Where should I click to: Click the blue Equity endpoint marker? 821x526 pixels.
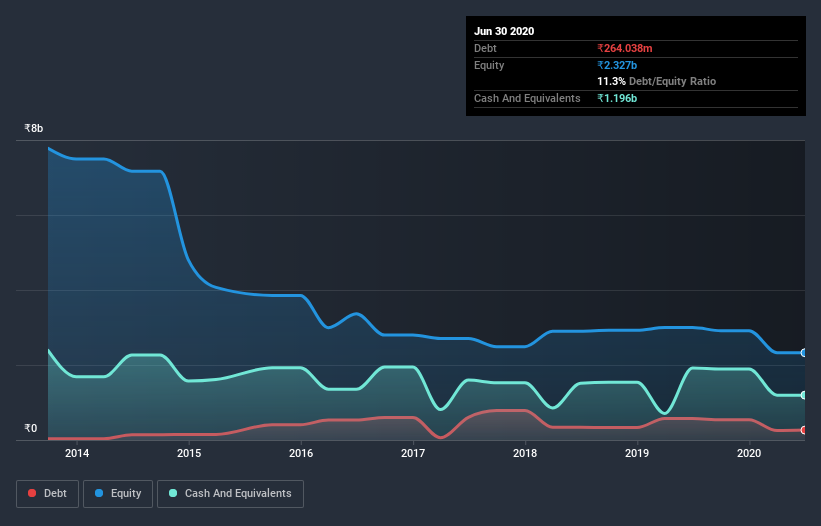click(804, 353)
